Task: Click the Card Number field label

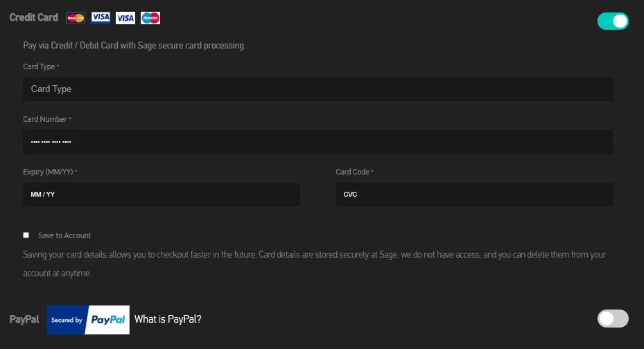Action: coord(46,119)
